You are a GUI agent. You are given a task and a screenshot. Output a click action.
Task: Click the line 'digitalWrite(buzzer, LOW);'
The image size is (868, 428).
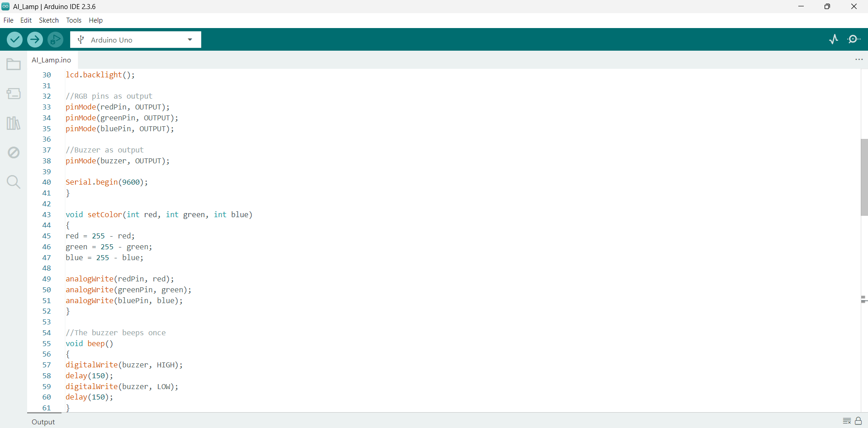[122, 386]
